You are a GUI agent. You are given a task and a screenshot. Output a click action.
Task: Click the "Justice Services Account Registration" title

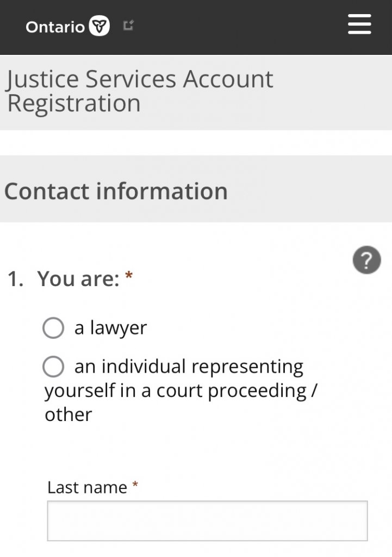point(139,91)
